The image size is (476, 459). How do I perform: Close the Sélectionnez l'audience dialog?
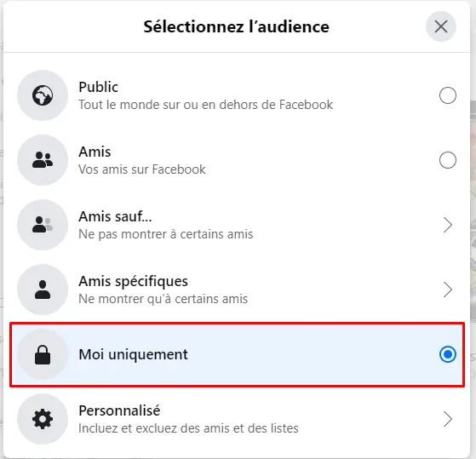click(441, 26)
